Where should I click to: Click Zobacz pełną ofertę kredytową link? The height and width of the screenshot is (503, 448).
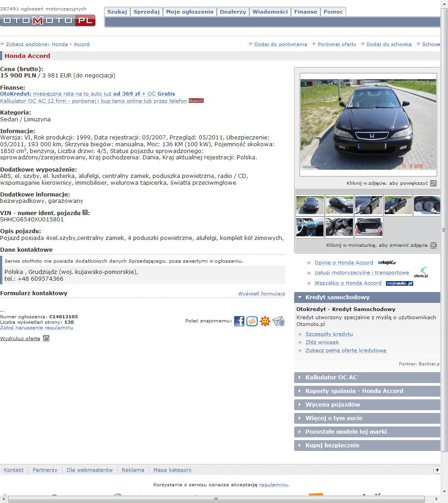346,350
